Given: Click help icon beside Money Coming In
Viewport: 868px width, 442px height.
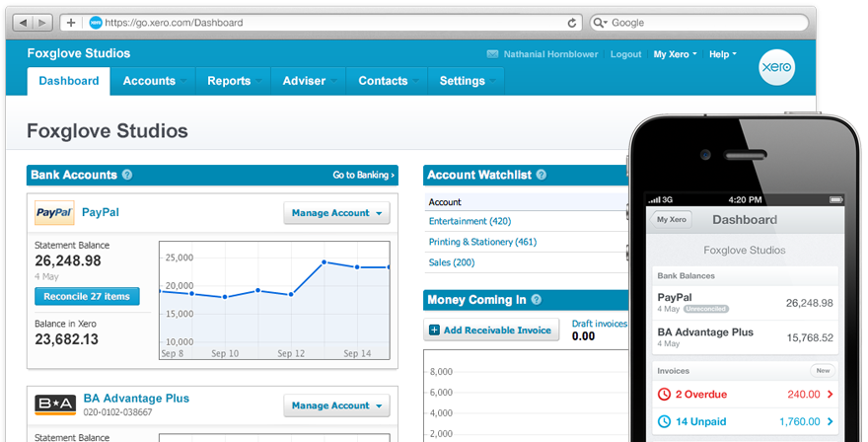Looking at the screenshot, I should click(537, 300).
